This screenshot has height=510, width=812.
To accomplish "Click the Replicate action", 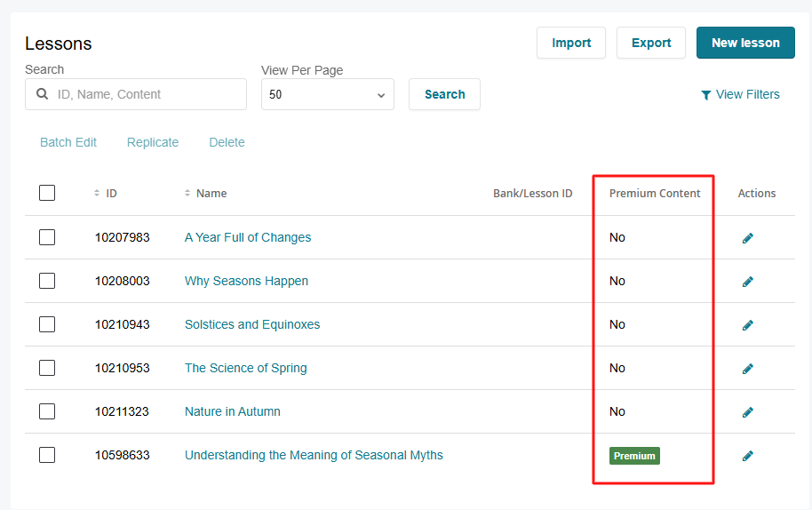I will [153, 142].
